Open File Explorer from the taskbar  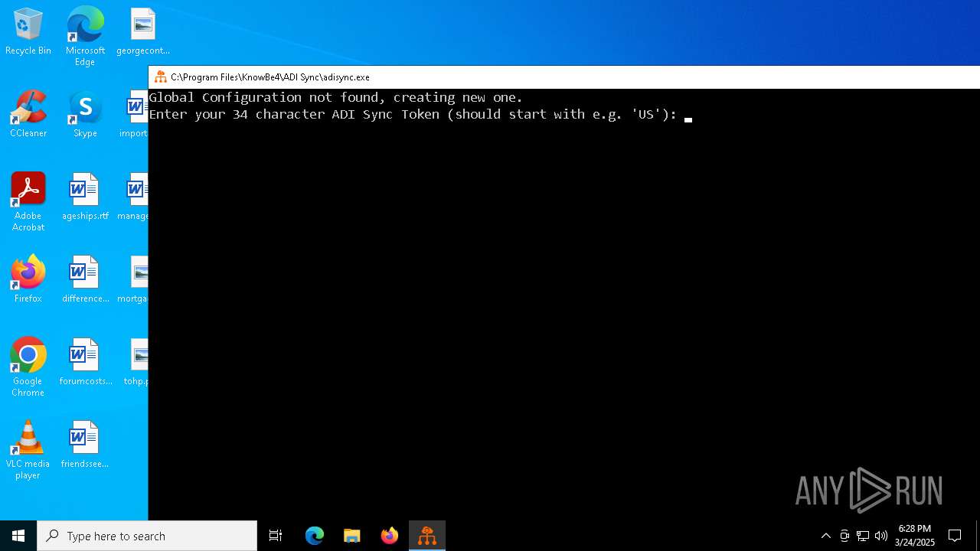[x=352, y=536]
